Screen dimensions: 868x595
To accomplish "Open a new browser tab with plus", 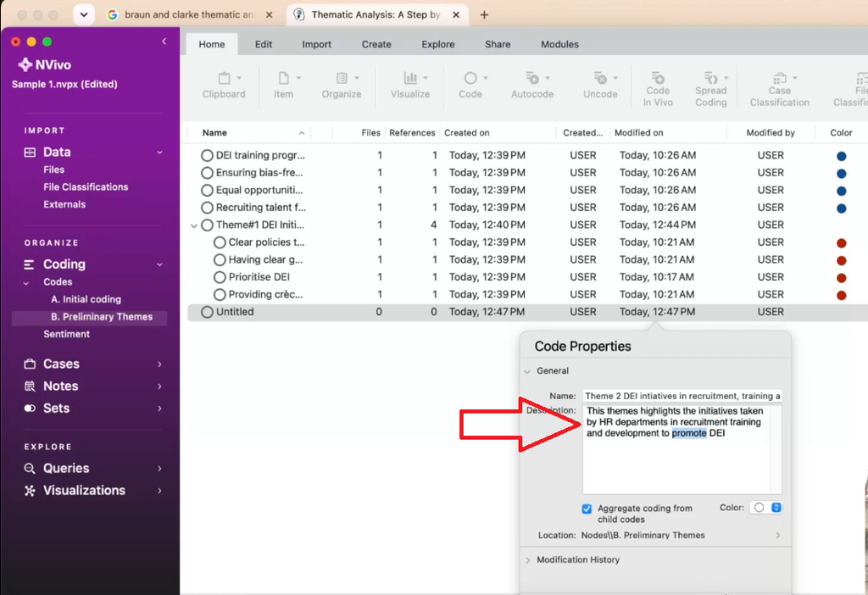I will pos(484,15).
